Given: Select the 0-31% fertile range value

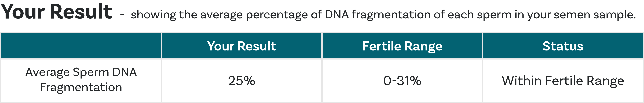Looking at the screenshot, I should [402, 81].
